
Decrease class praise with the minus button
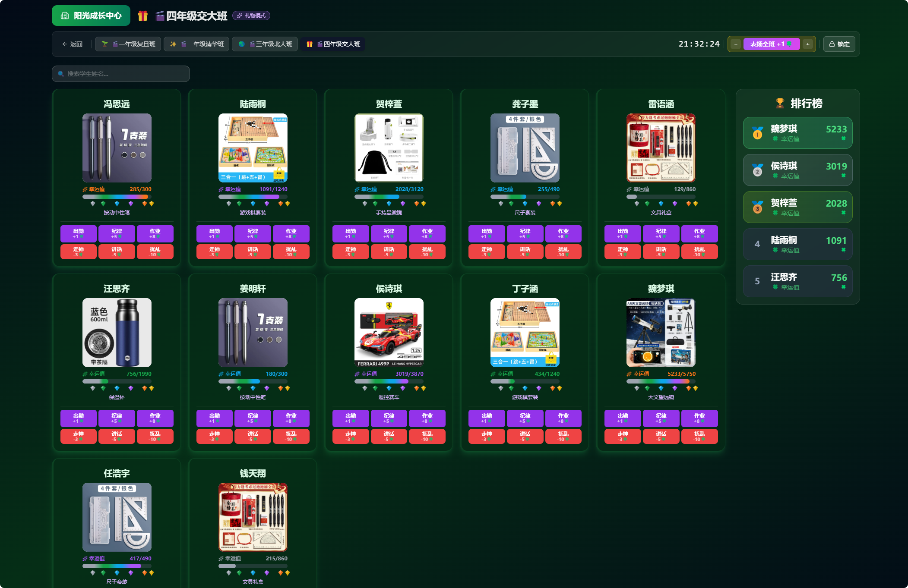coord(736,44)
